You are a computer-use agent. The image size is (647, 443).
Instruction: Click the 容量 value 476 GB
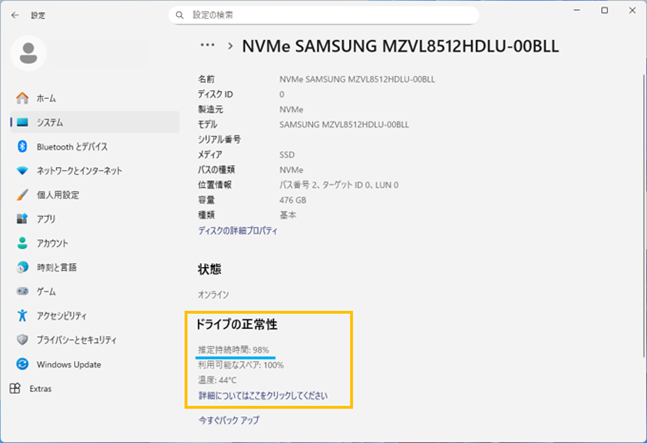coord(293,200)
